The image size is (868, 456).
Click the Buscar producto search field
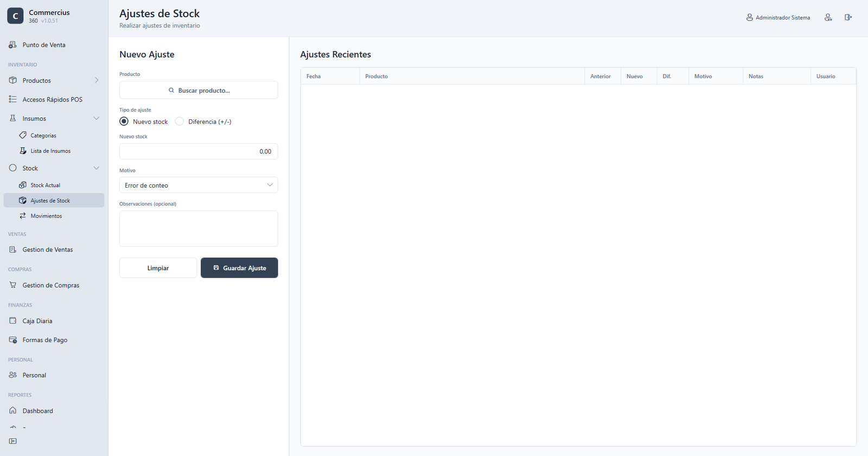tap(199, 90)
